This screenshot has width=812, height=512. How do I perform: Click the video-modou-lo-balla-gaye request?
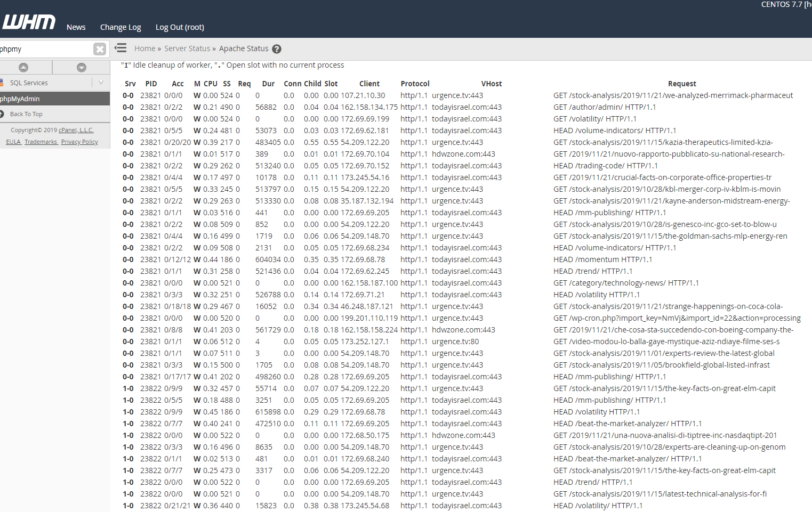point(666,342)
